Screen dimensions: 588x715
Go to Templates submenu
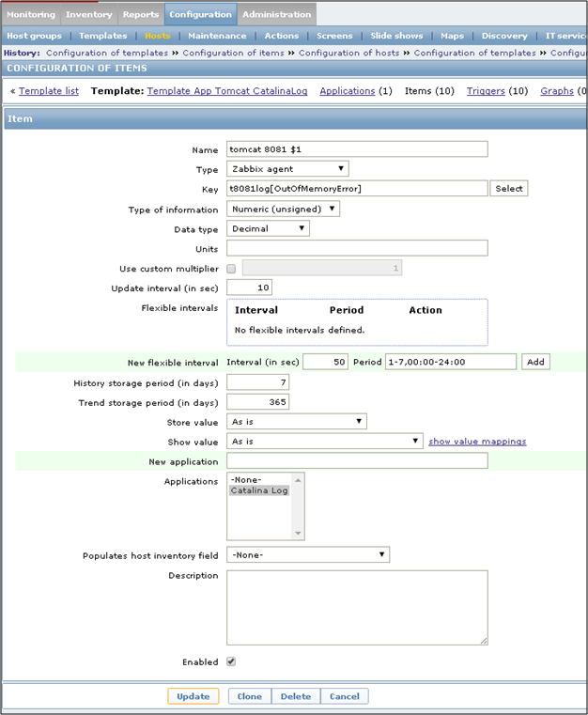[x=103, y=36]
